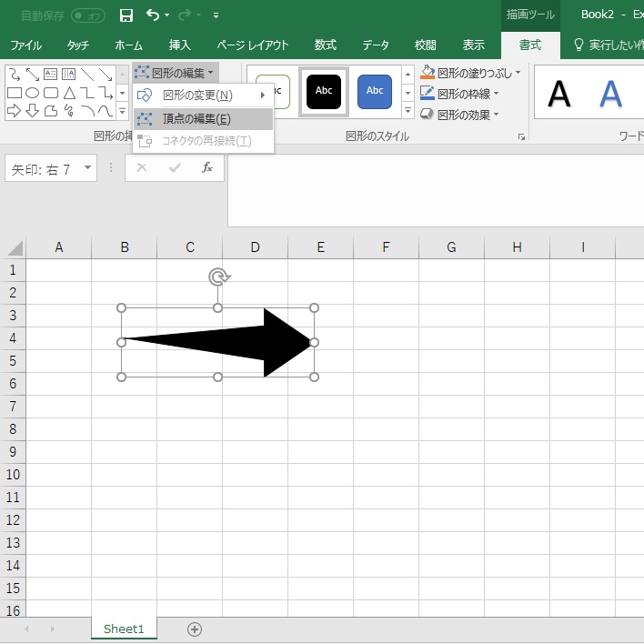Image resolution: width=644 pixels, height=644 pixels.
Task: Open Customize Quick Access Toolbar dropdown
Action: 216,15
